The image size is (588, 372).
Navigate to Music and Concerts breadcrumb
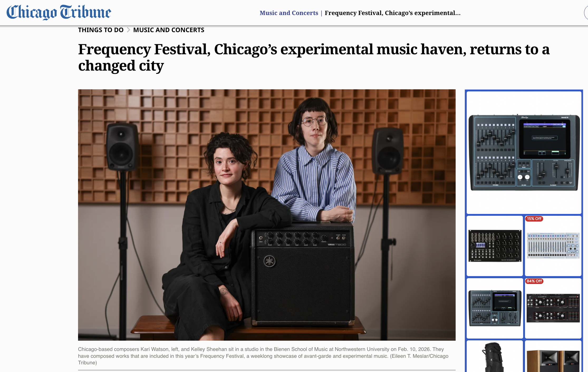point(169,30)
